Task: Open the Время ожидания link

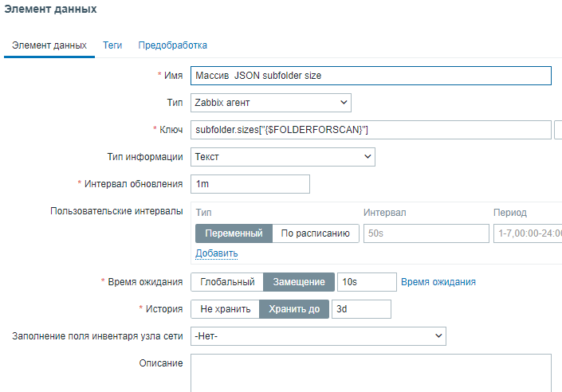Action: (438, 282)
